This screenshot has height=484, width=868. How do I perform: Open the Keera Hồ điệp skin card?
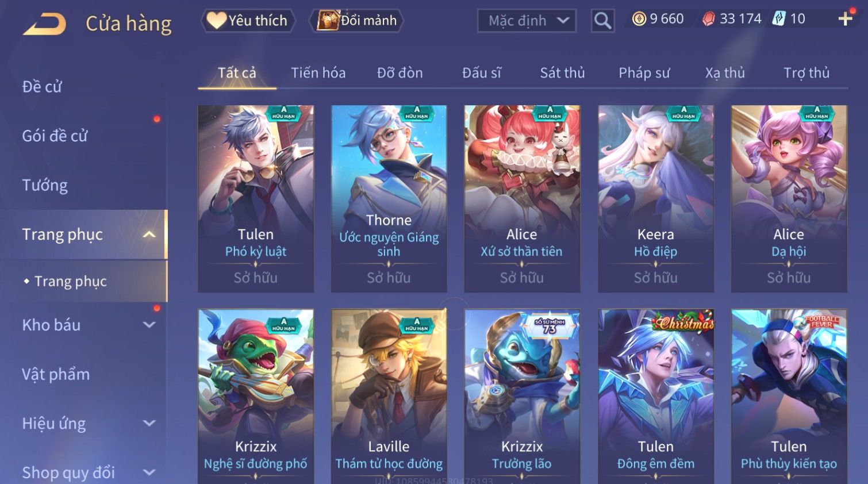pyautogui.click(x=656, y=198)
